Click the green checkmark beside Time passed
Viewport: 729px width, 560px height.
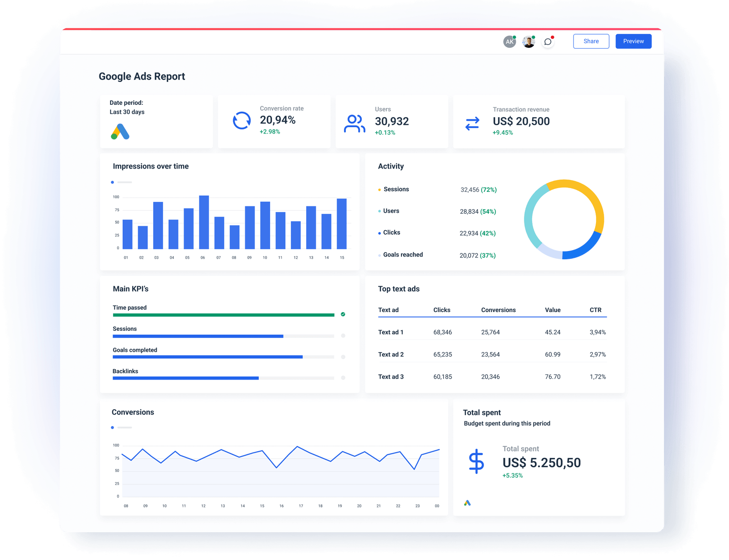(x=343, y=314)
